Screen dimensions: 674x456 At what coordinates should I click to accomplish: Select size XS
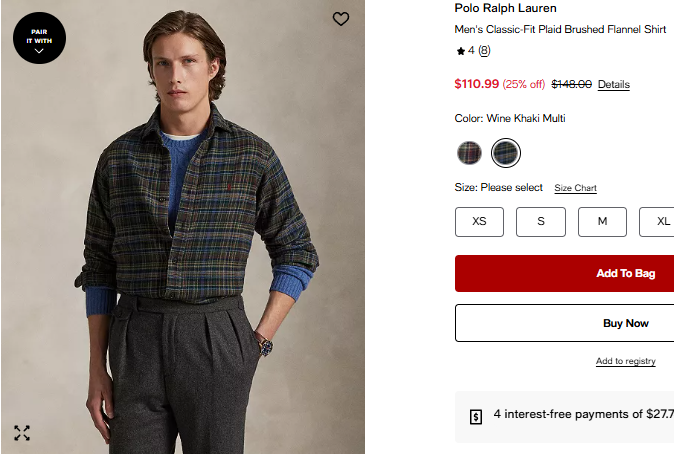(479, 222)
